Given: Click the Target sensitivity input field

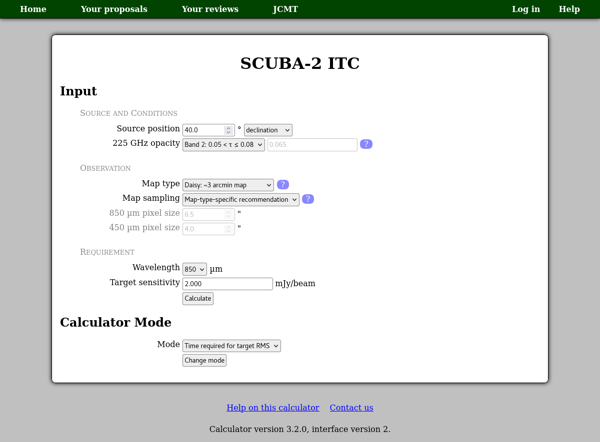Looking at the screenshot, I should (x=227, y=284).
